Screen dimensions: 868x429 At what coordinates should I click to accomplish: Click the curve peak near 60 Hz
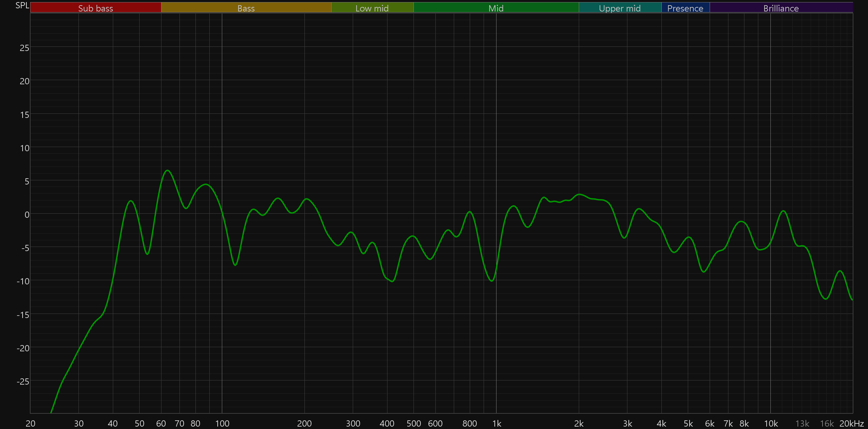coord(168,170)
